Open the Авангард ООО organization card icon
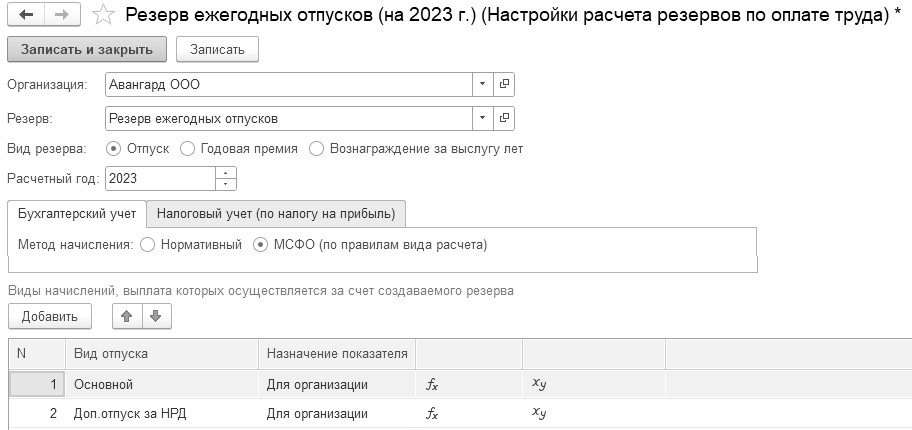This screenshot has height=430, width=912. 504,84
